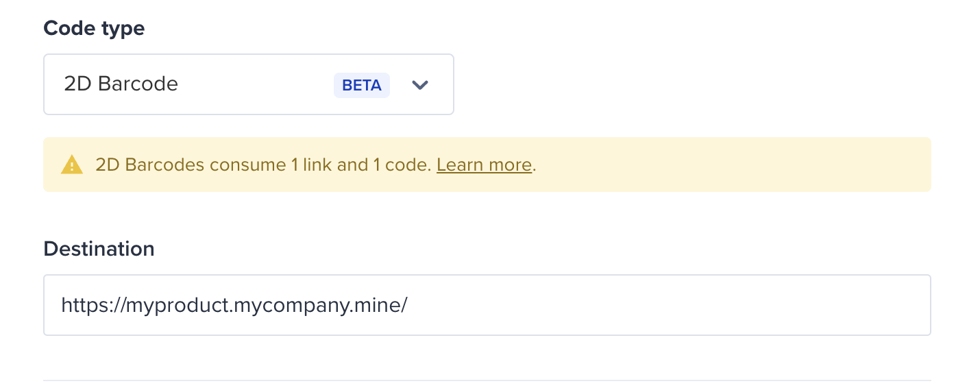Viewport: 980px width, 388px height.
Task: Place cursor at end of 'mine/' in URL
Action: click(x=408, y=305)
